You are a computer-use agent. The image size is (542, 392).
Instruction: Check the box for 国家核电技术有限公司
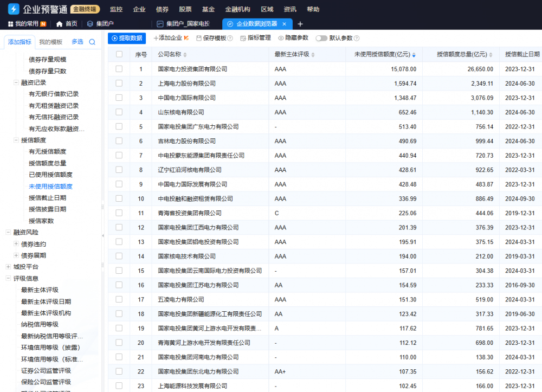[119, 256]
